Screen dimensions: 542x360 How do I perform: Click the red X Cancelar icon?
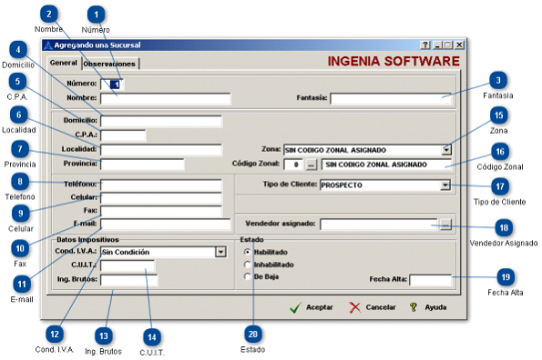[355, 307]
